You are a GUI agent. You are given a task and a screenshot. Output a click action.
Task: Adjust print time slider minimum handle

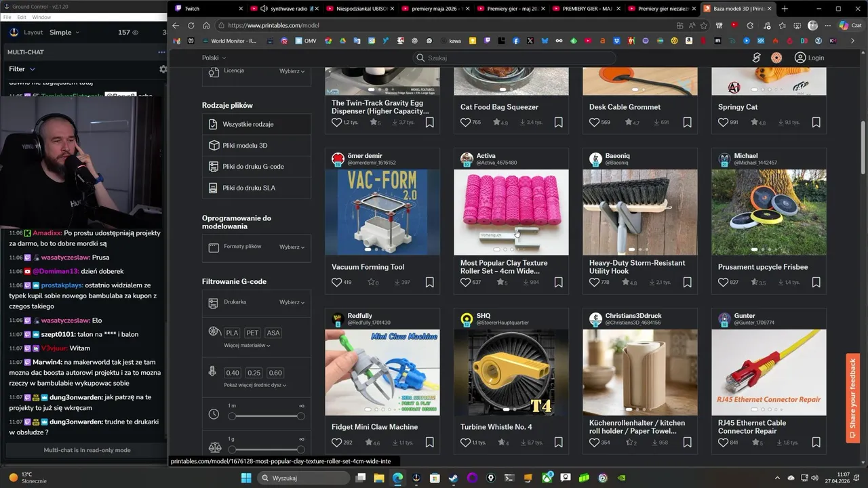point(232,416)
